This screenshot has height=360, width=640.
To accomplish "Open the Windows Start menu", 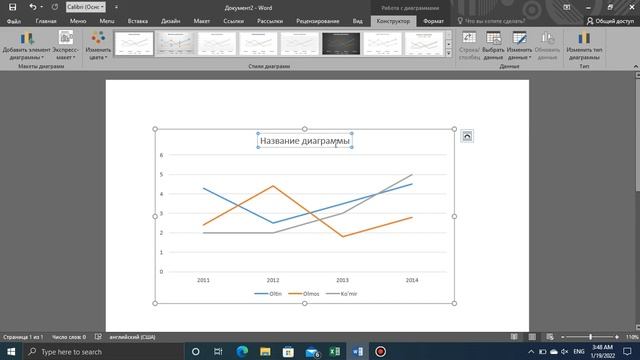I will click(x=11, y=351).
